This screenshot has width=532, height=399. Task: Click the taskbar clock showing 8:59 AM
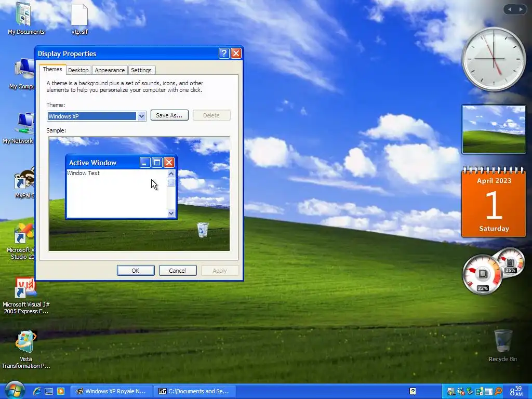point(516,391)
